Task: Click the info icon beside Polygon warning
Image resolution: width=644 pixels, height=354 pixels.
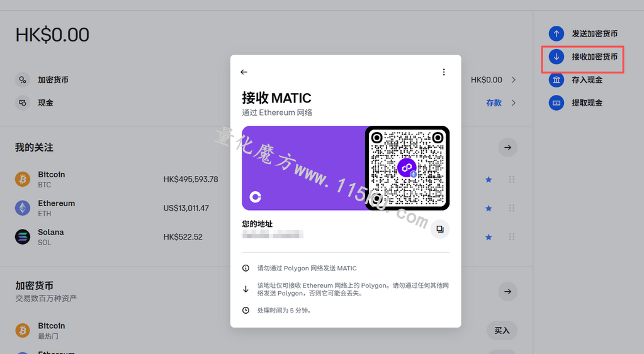Action: point(246,268)
